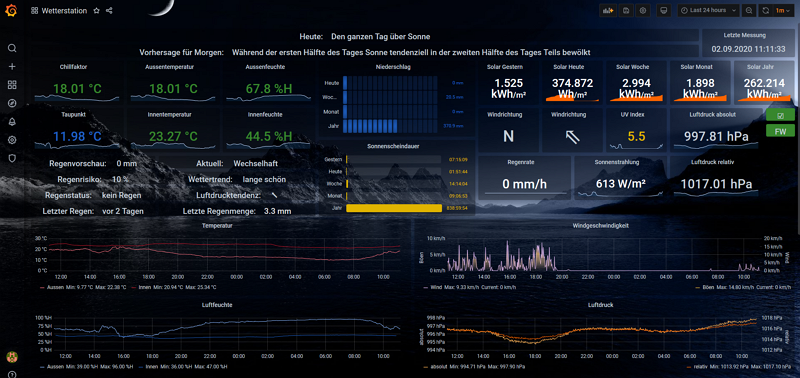Click the zoom out time range icon
This screenshot has width=800, height=378.
tap(749, 10)
